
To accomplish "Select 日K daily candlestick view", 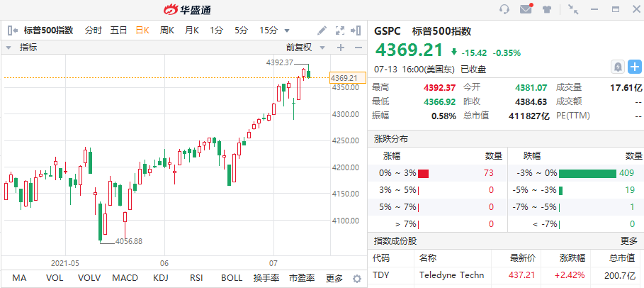I will point(142,30).
